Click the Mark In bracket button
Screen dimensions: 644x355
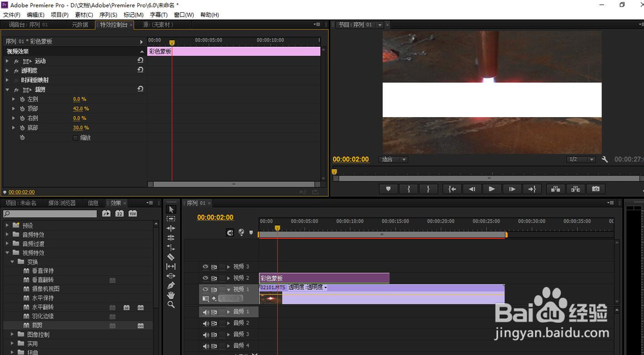pyautogui.click(x=409, y=189)
